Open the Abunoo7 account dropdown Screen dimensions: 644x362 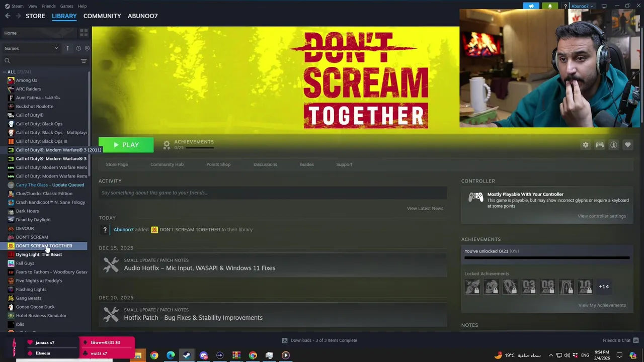582,6
